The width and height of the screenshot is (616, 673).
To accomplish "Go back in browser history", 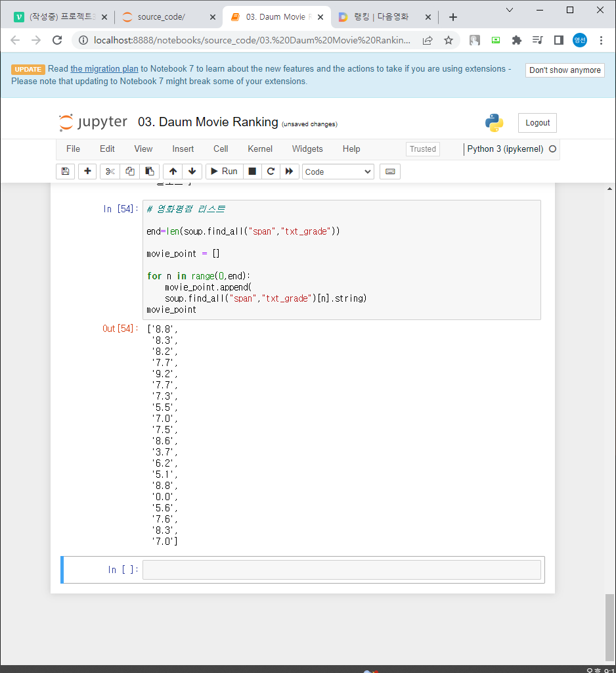I will pyautogui.click(x=15, y=40).
